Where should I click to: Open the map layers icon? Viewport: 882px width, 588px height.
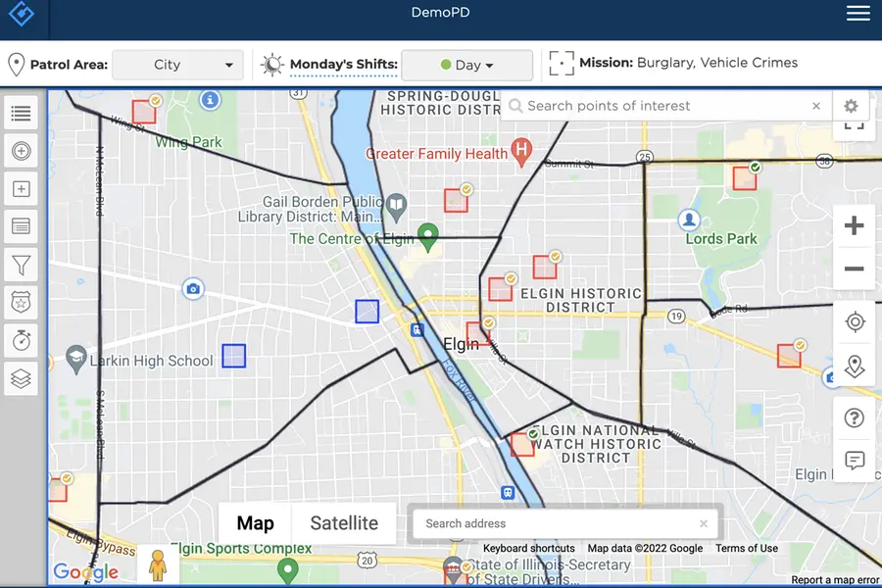tap(21, 377)
